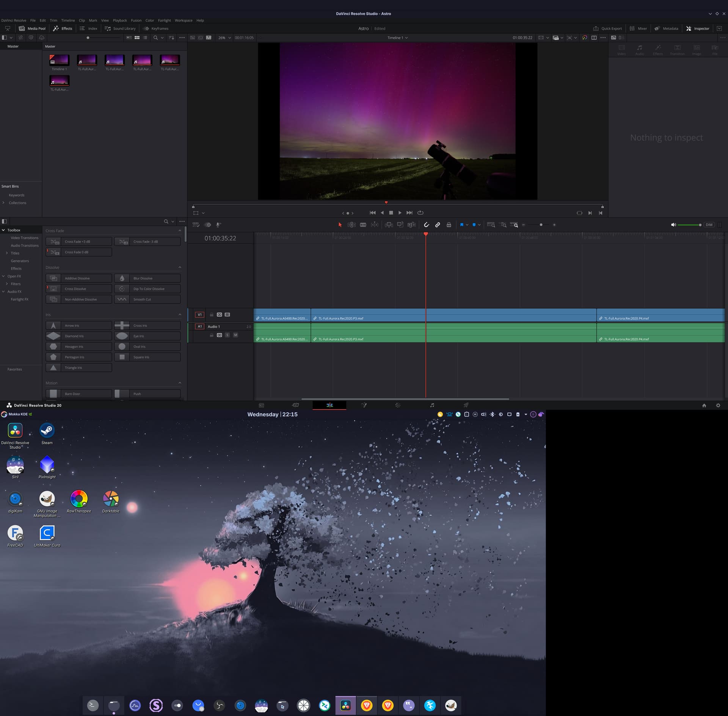Mute the Audio 1 track
This screenshot has width=728, height=716.
[x=235, y=335]
